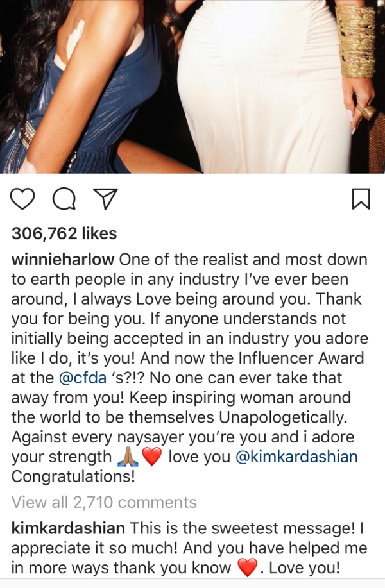Open the 306,762 likes list
The height and width of the screenshot is (588, 385).
(x=64, y=233)
